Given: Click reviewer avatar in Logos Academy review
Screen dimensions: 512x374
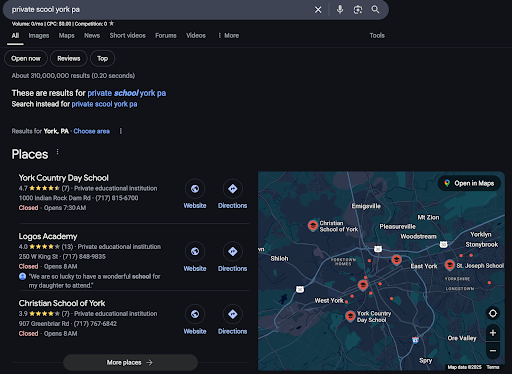Looking at the screenshot, I should [x=22, y=276].
